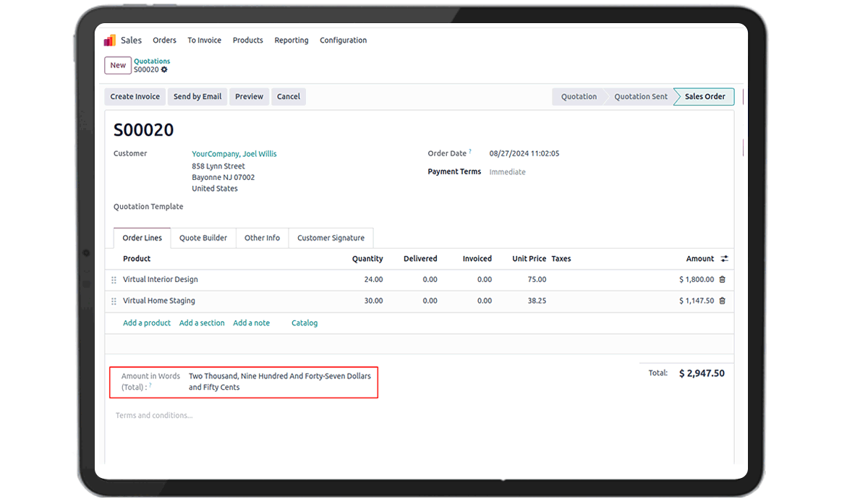Click the Create Invoice button
The height and width of the screenshot is (504, 868).
135,97
